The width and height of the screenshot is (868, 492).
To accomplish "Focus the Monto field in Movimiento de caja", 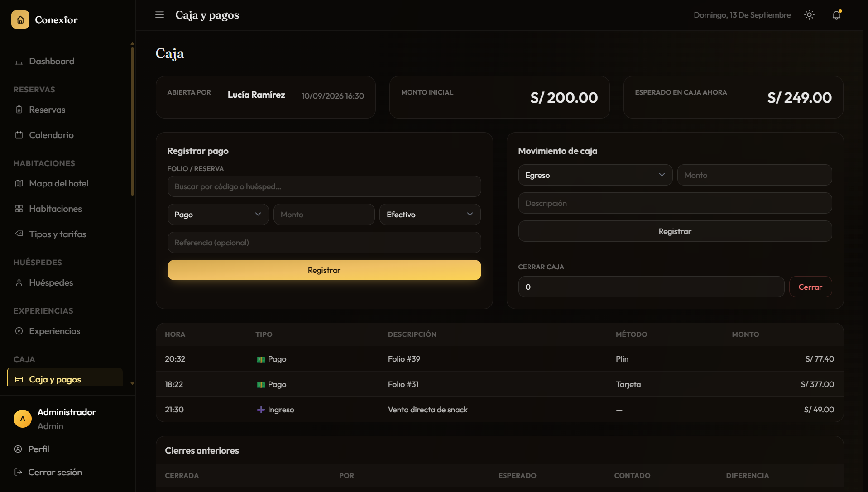I will (x=755, y=175).
